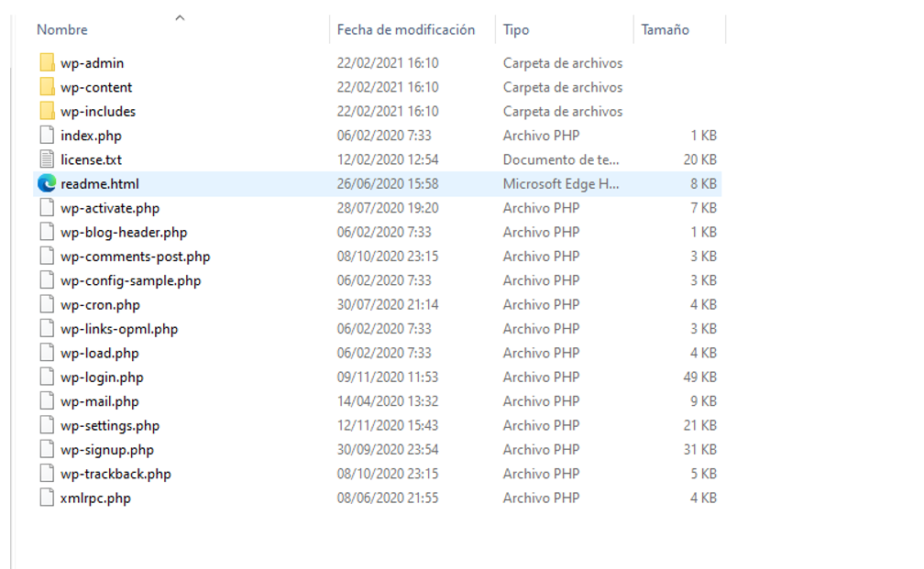Viewport: 924px width, 569px height.
Task: Select the xmlrpc.php file name
Action: [95, 498]
